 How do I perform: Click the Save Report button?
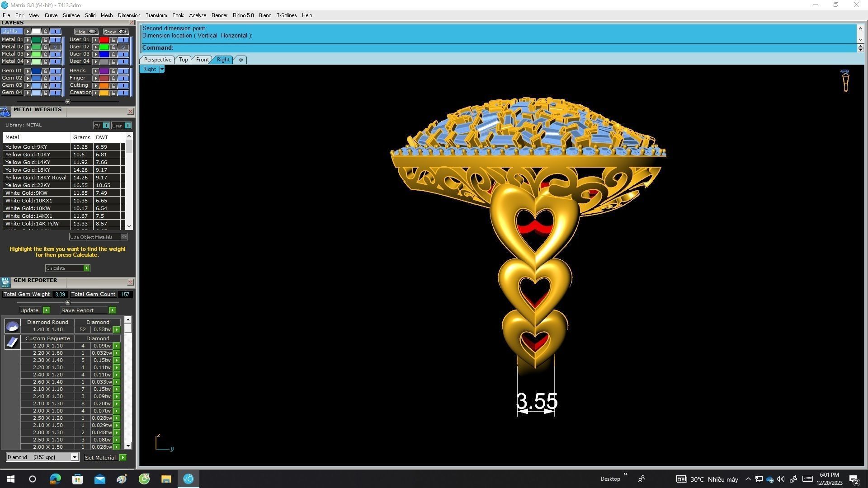(88, 310)
